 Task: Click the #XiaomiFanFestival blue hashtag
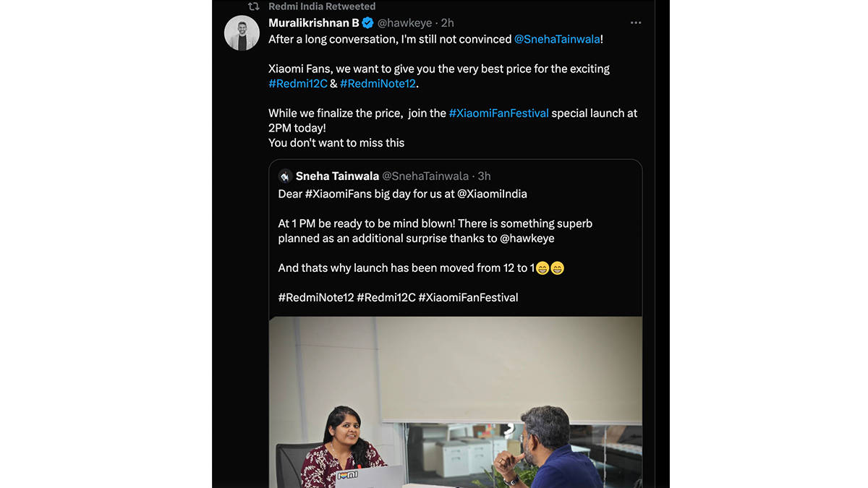[x=498, y=114]
